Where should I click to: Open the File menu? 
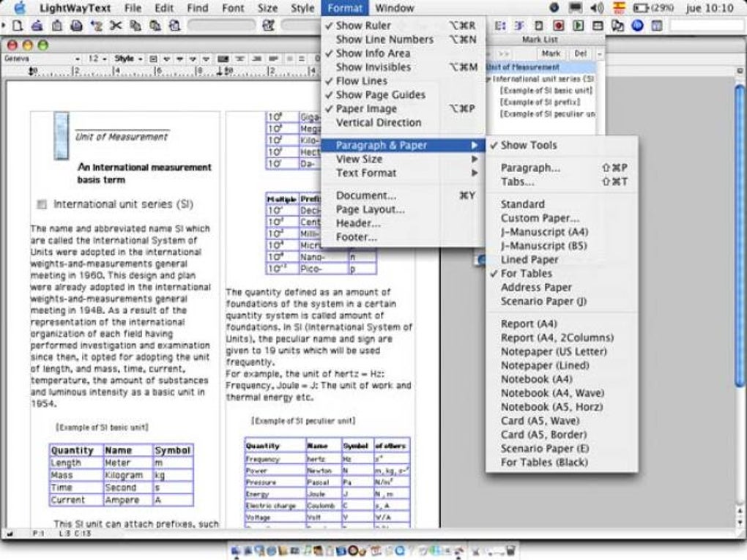click(133, 7)
